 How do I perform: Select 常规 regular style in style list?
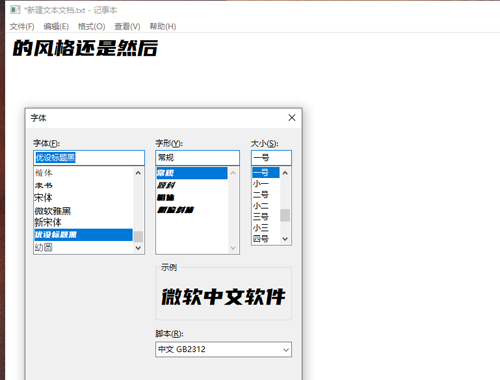192,173
